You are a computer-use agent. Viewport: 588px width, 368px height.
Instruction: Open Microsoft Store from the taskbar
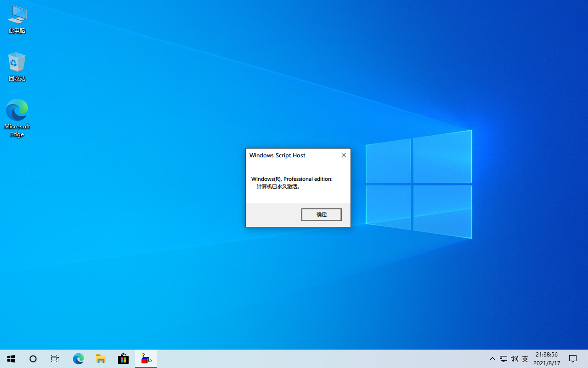point(123,359)
